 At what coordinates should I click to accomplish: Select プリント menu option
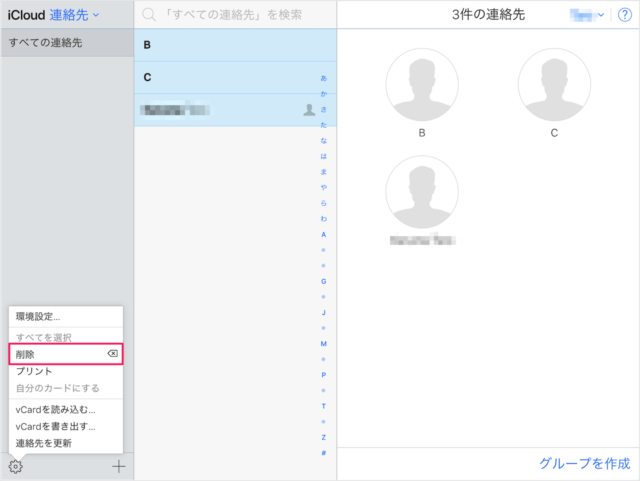pos(34,371)
